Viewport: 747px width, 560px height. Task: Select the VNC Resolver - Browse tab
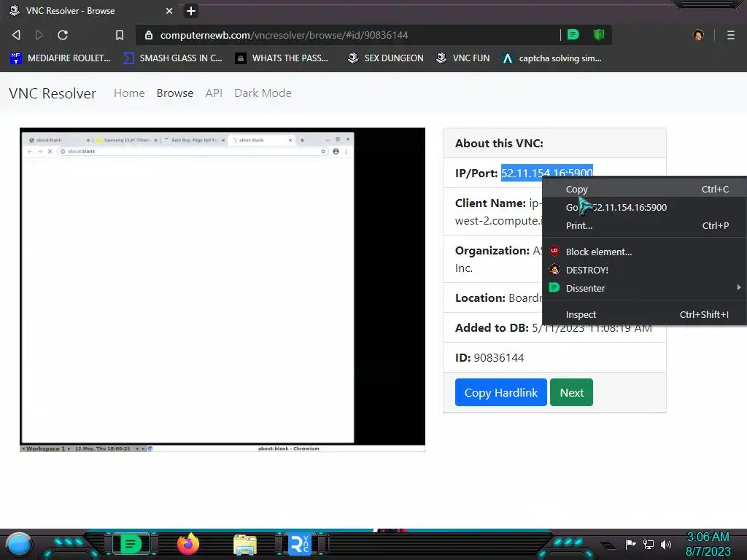pos(90,10)
